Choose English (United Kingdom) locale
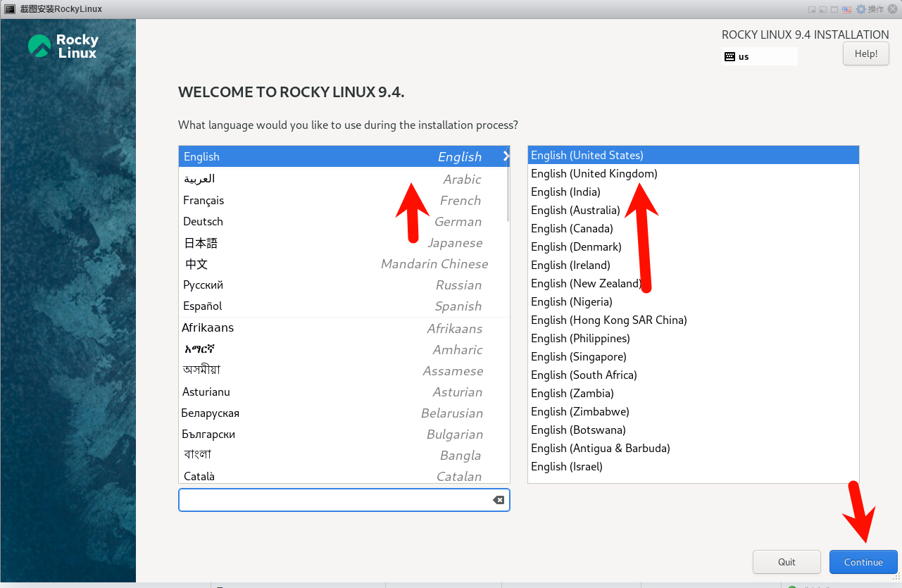The image size is (902, 588). coord(694,173)
